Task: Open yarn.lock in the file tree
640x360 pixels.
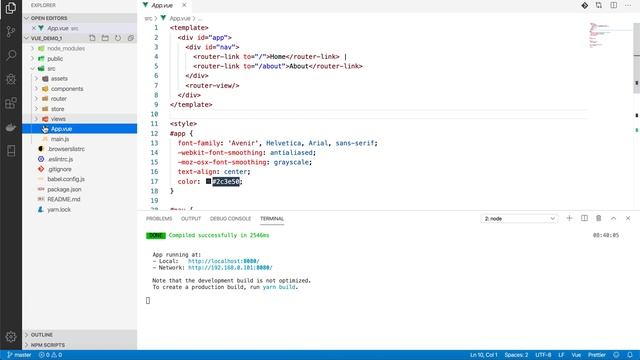Action: [80, 209]
